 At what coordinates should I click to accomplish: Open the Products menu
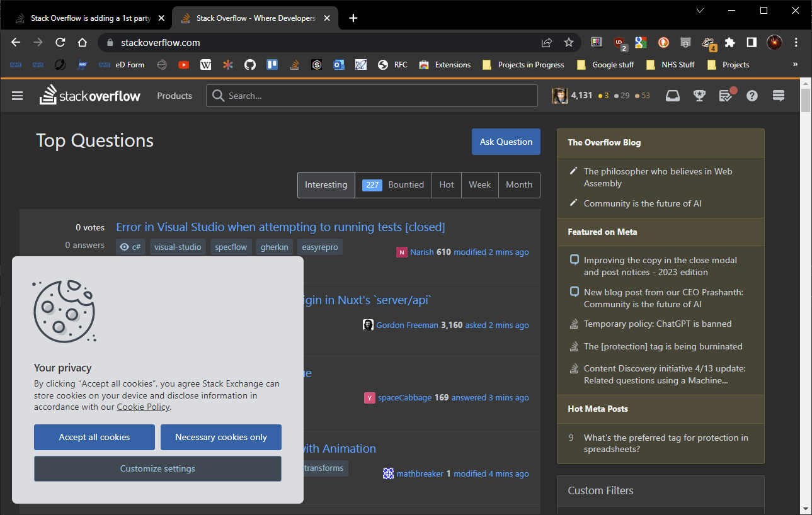pyautogui.click(x=174, y=96)
